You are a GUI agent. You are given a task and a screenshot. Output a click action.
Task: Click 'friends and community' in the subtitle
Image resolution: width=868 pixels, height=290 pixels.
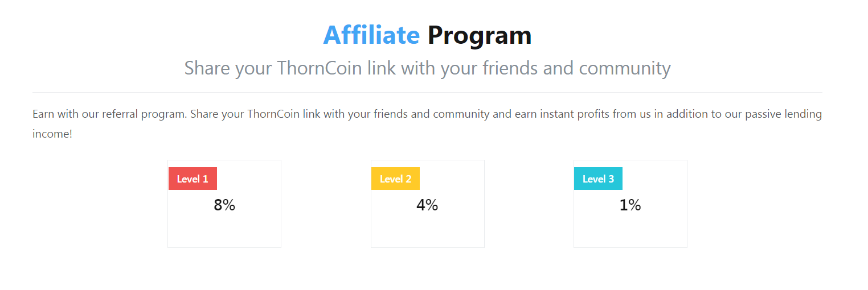576,68
